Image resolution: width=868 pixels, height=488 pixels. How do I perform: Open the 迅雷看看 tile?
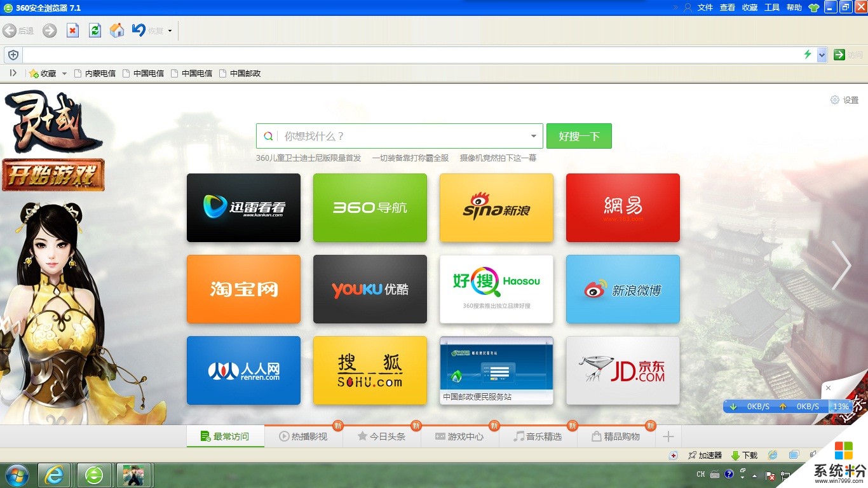(x=243, y=208)
